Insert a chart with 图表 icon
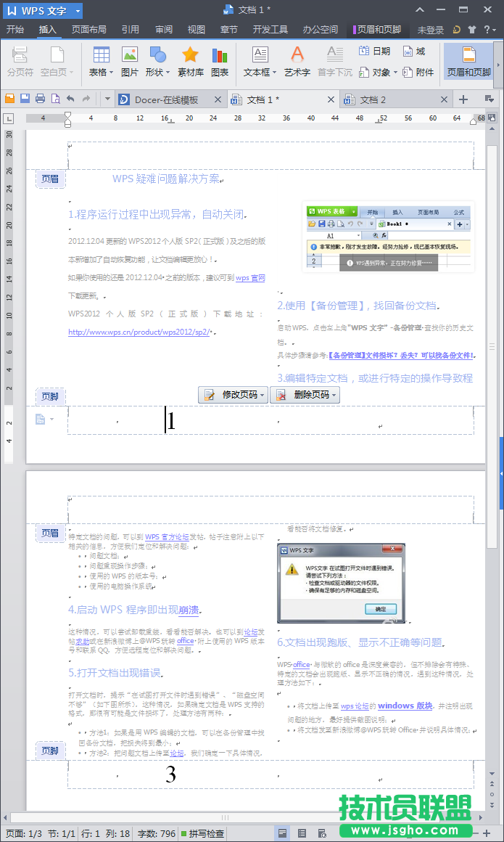Image resolution: width=504 pixels, height=842 pixels. (220, 61)
